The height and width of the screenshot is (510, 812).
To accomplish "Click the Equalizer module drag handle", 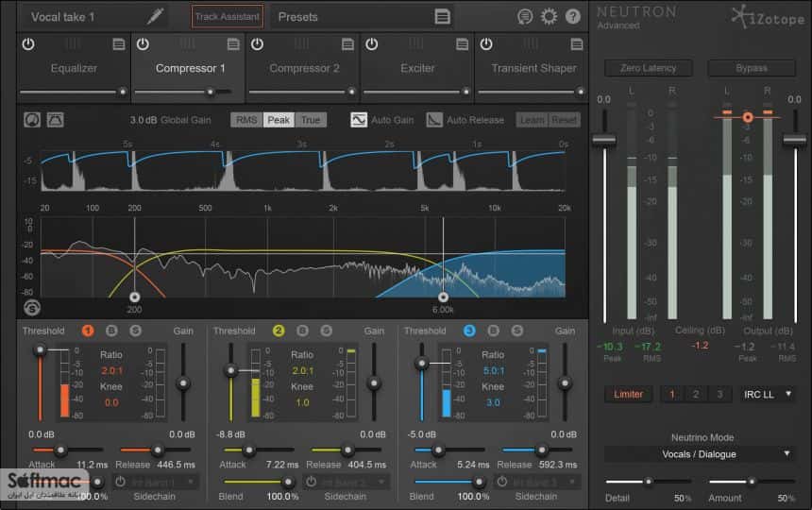I will point(73,43).
